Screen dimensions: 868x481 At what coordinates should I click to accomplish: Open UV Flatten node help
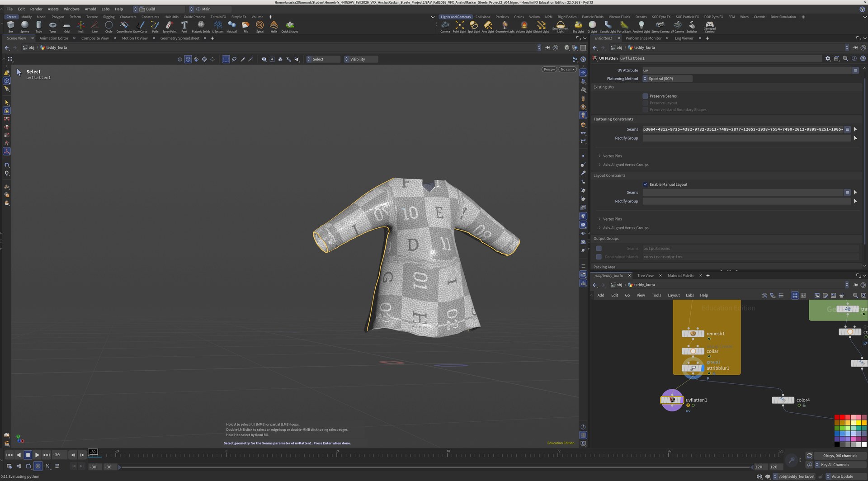click(x=863, y=58)
